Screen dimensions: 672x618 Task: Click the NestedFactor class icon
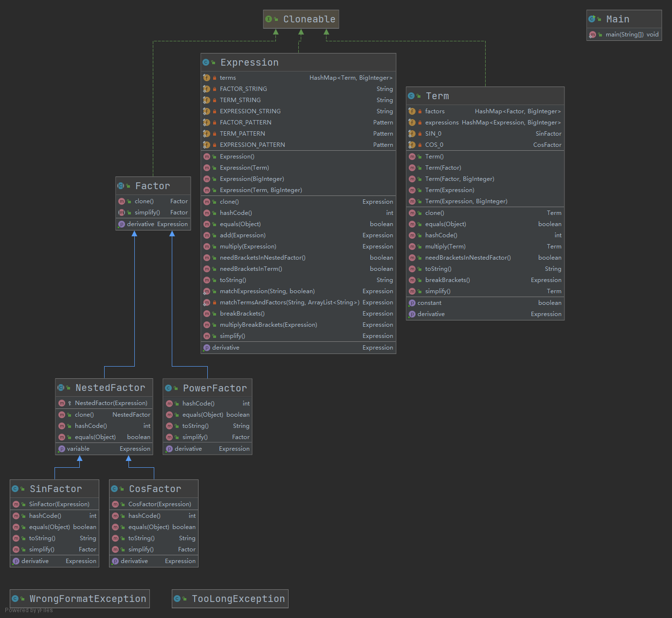click(61, 388)
